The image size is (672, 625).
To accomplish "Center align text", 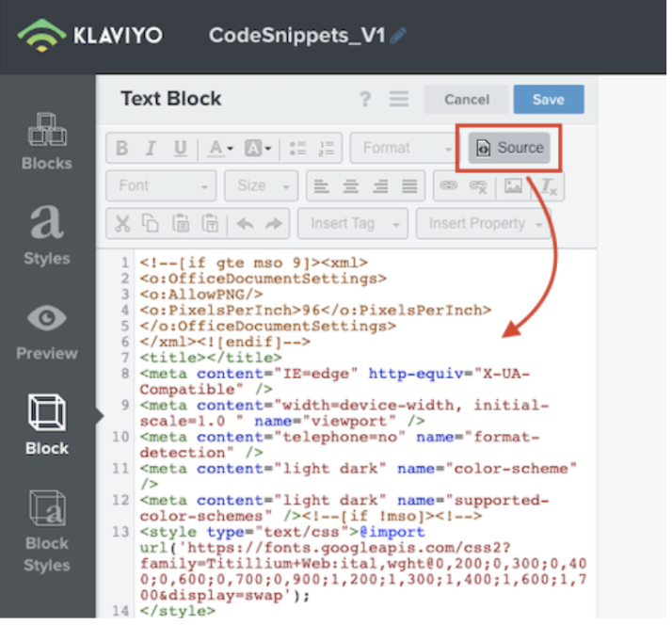I will tap(350, 186).
